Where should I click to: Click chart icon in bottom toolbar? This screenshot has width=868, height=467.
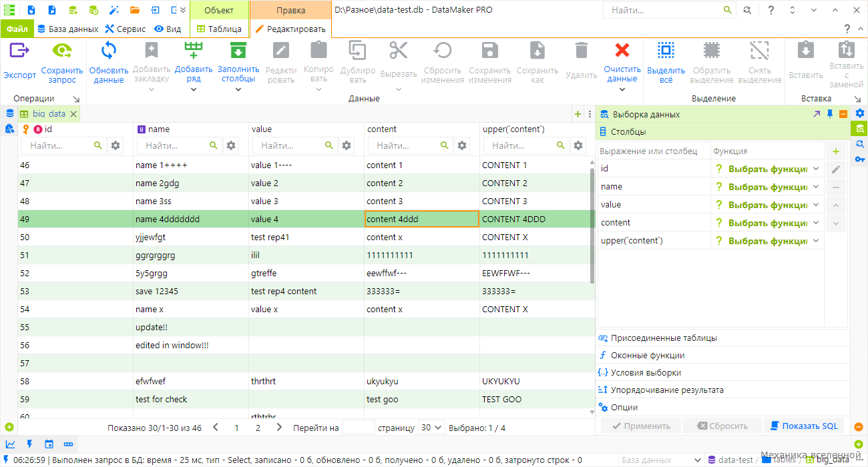[10, 444]
